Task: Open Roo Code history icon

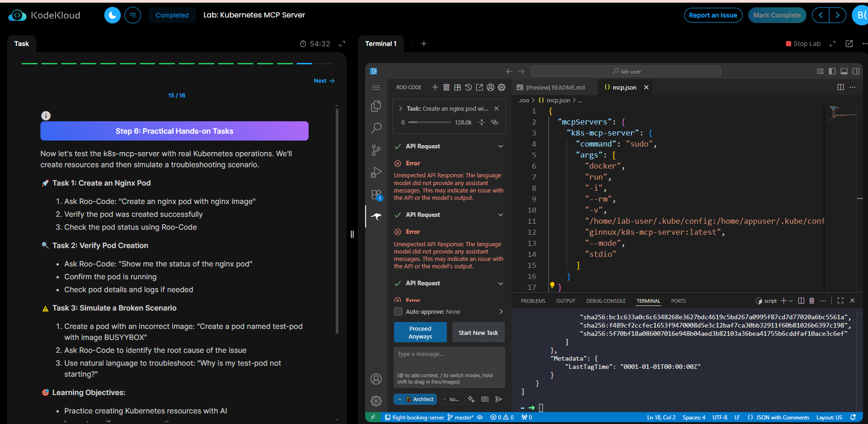Action: point(468,87)
